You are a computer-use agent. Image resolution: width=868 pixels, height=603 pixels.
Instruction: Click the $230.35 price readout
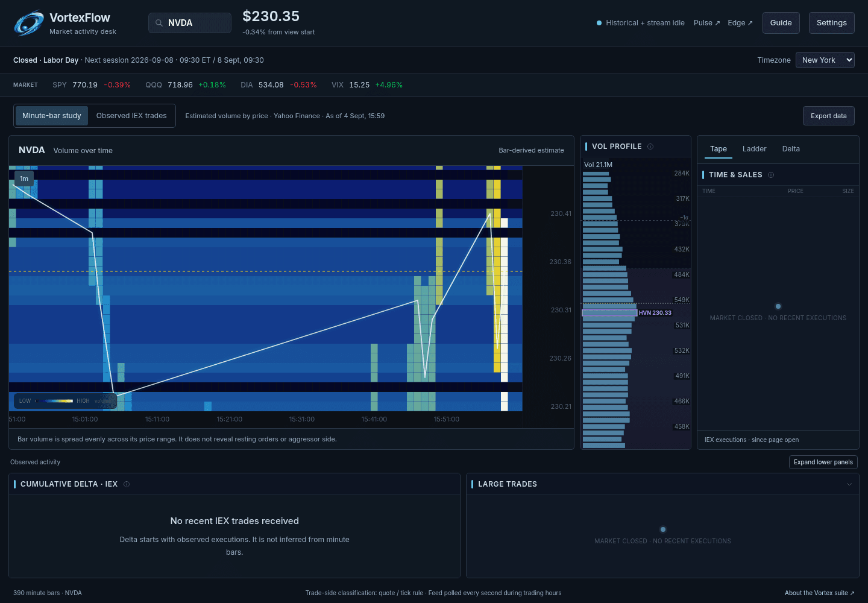pos(271,16)
